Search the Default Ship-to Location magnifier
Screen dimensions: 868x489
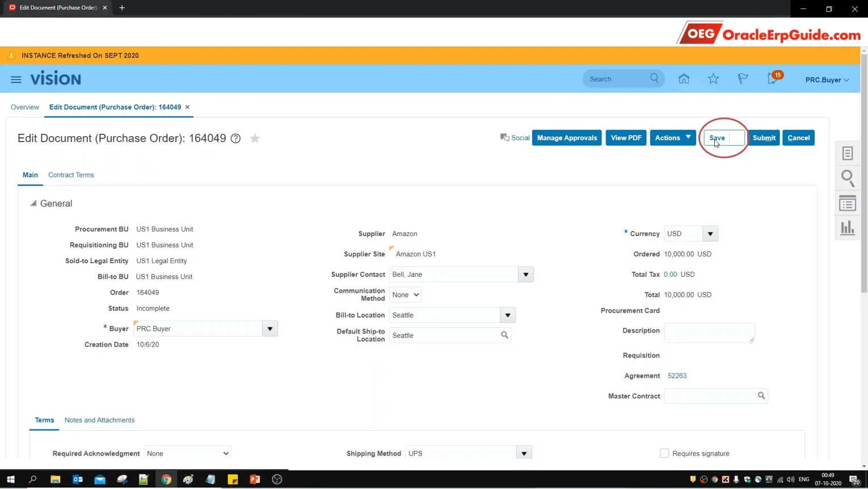point(504,335)
